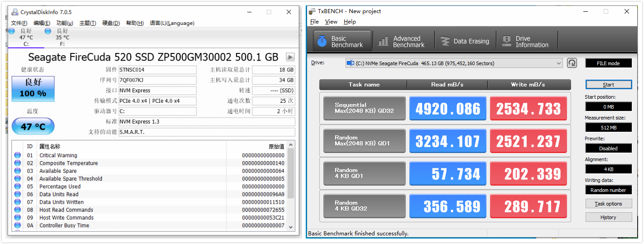Click the Controller Busy Time status dot
This screenshot has width=644, height=244.
(18, 225)
